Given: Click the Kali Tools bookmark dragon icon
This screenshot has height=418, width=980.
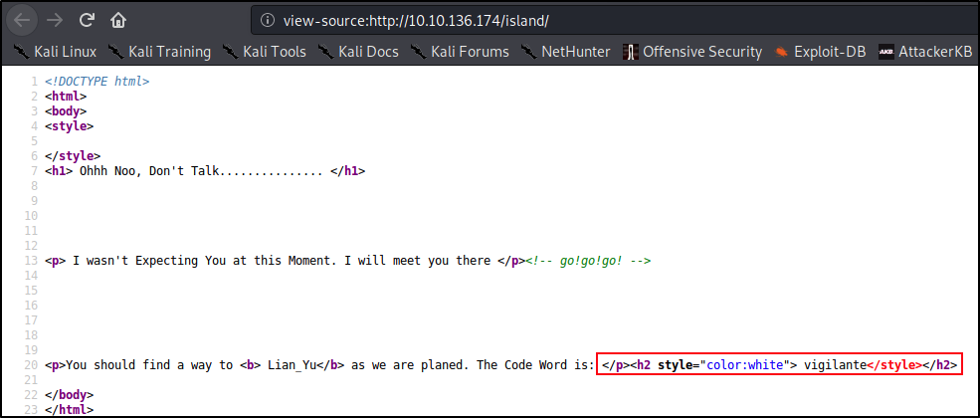Looking at the screenshot, I should click(231, 52).
